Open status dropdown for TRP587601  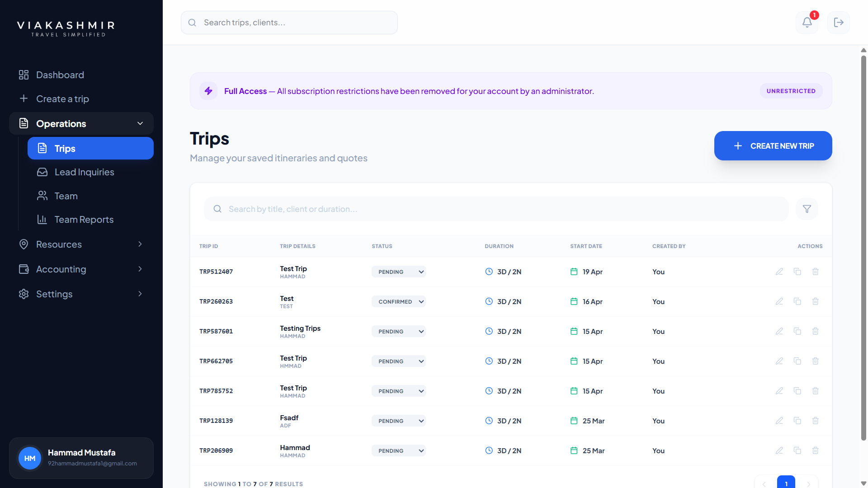pos(399,331)
